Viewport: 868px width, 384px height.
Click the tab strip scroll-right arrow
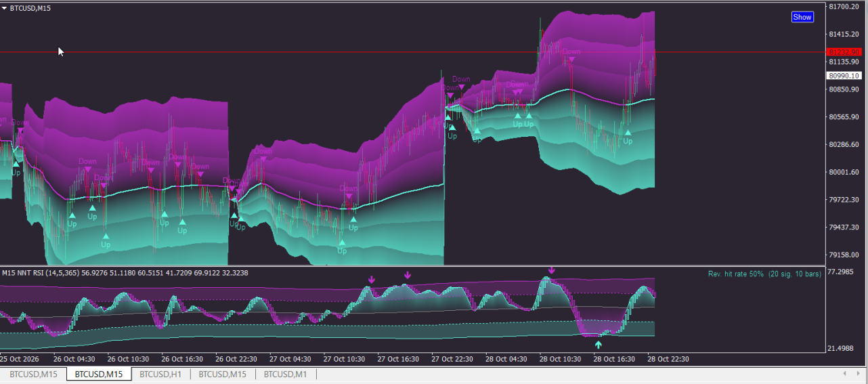click(x=858, y=374)
